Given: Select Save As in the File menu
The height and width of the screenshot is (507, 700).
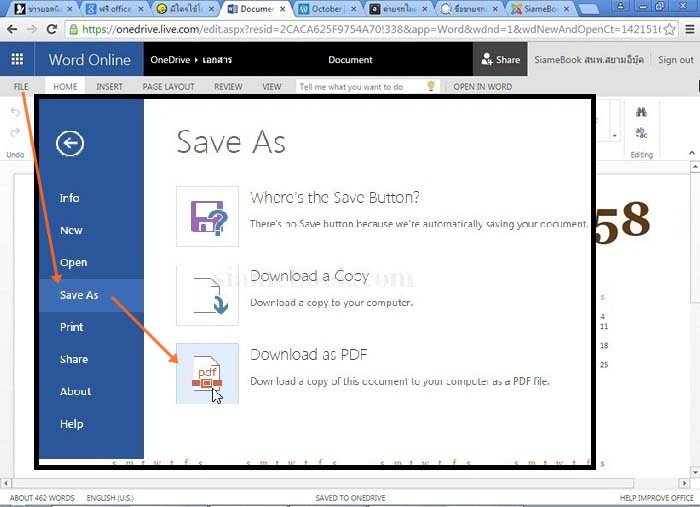Looking at the screenshot, I should [91, 295].
